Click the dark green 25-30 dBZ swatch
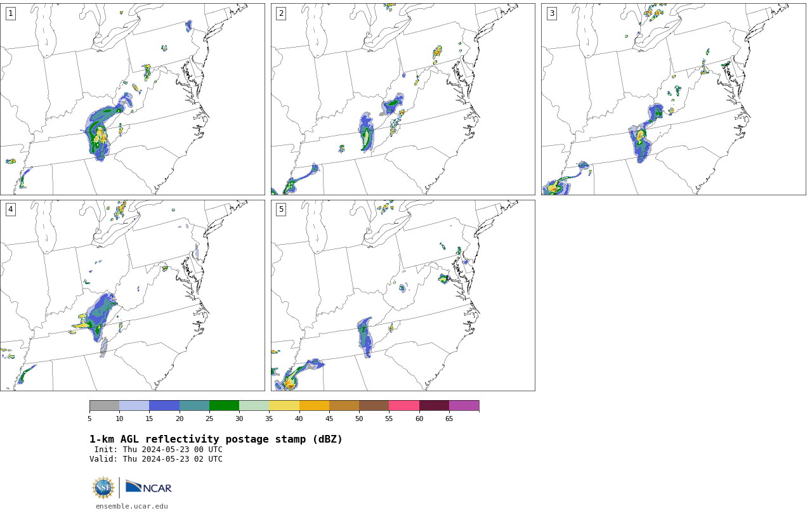This screenshot has width=812, height=513. [x=225, y=406]
